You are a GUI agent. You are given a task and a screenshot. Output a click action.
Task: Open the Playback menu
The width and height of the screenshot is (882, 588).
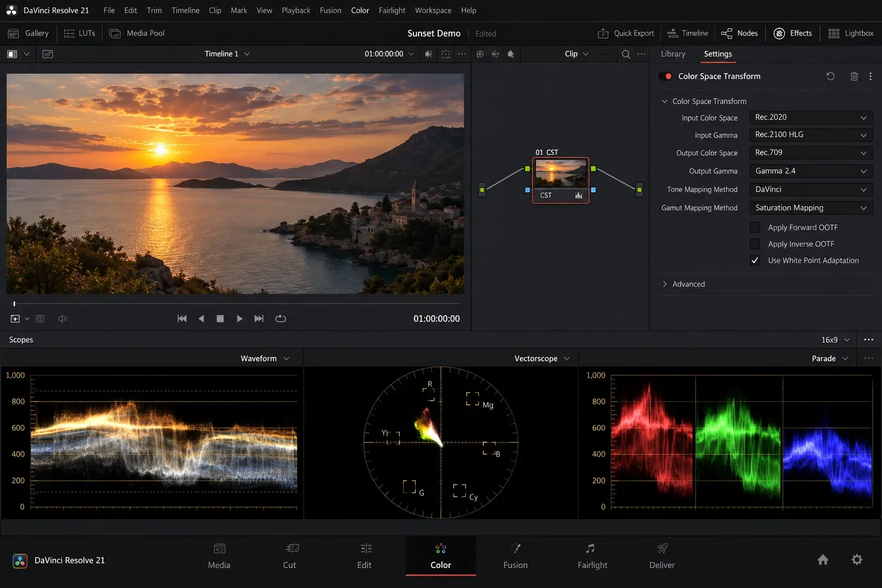click(296, 10)
